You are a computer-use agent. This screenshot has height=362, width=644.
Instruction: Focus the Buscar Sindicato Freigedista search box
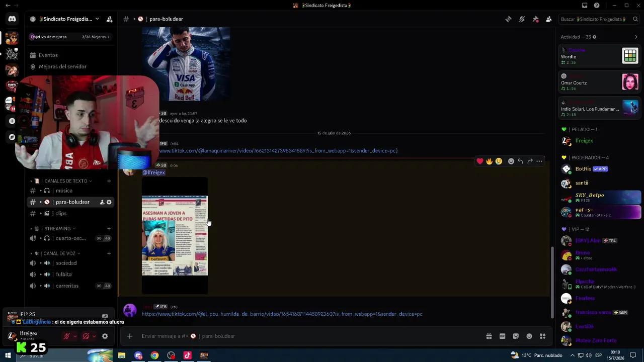(599, 19)
